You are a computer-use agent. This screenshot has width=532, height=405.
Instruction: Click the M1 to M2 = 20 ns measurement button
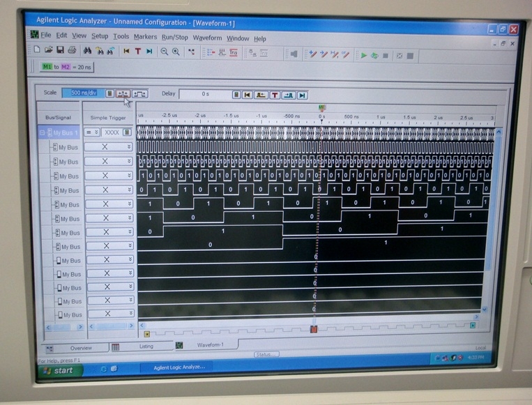[66, 67]
